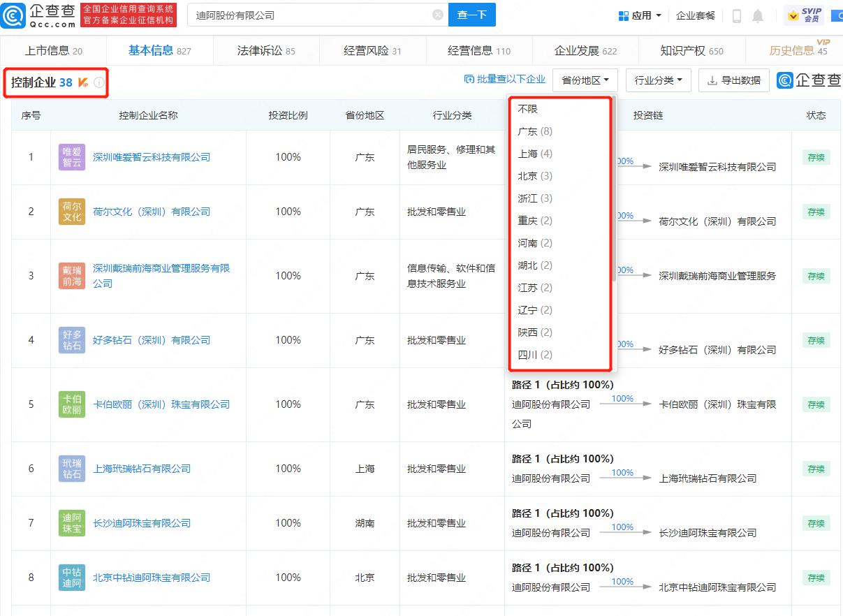
Task: Click 存续 status tag in row 1
Action: tap(816, 157)
